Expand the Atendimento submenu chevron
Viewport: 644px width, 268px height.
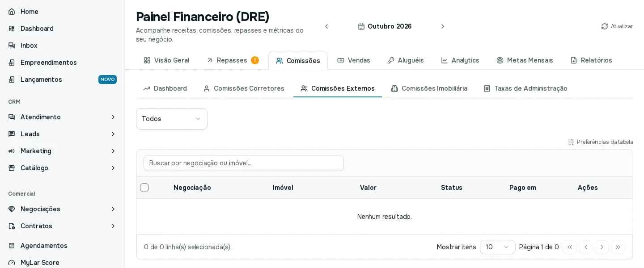113,117
